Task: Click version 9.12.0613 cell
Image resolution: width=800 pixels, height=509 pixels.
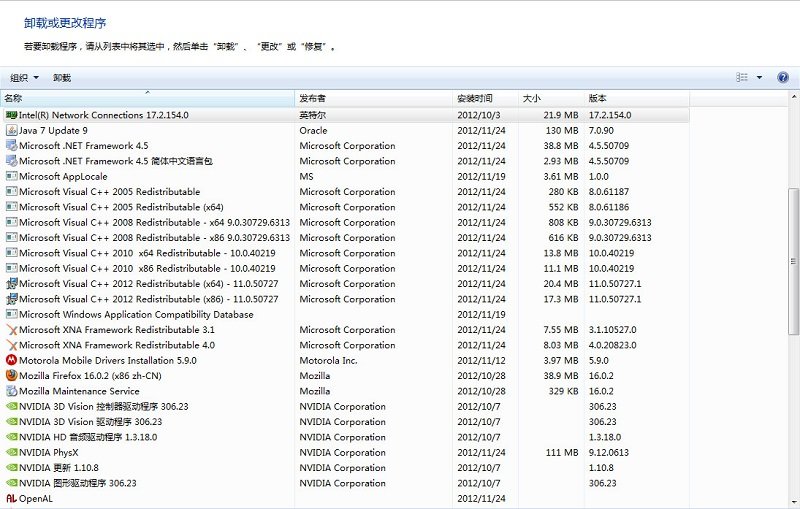Action: (609, 452)
